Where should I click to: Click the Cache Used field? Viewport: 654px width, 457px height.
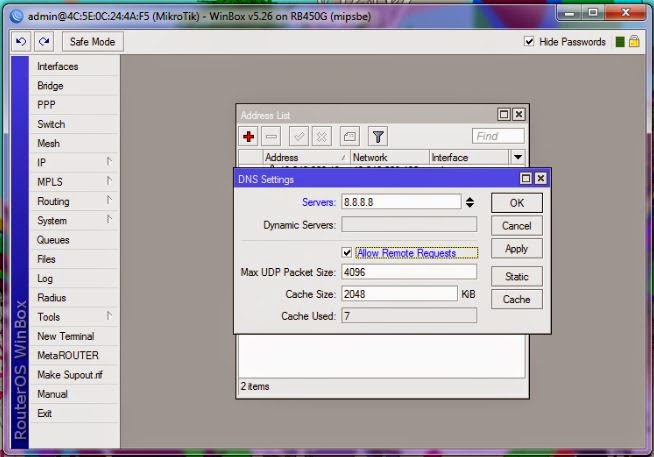(409, 316)
